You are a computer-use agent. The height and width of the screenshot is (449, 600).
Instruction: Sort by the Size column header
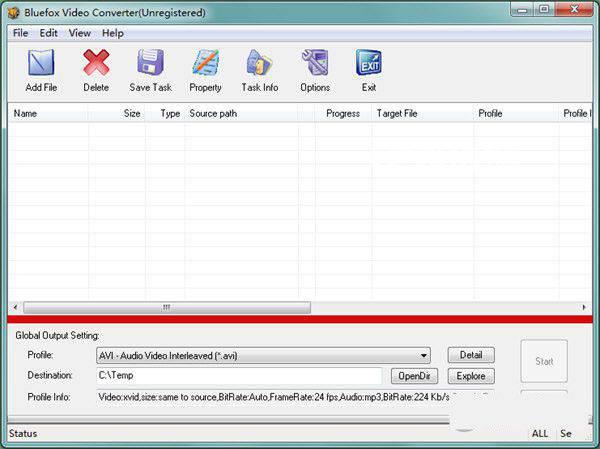(x=117, y=114)
